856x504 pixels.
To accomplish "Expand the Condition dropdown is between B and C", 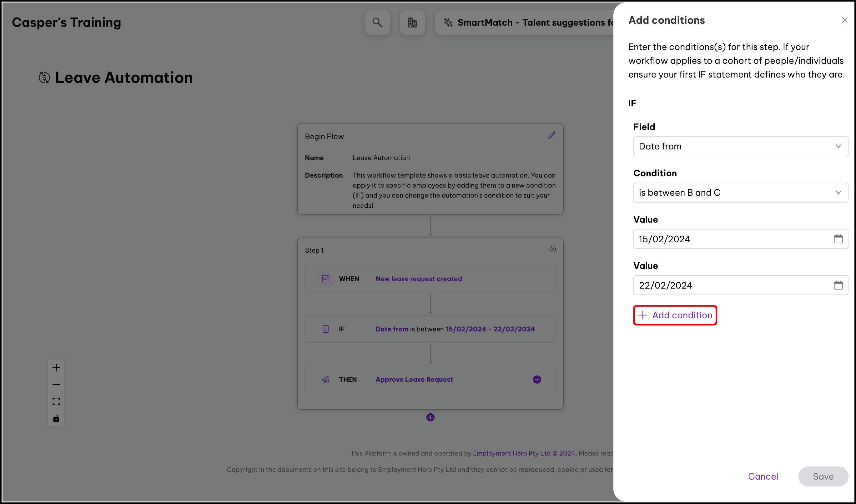I will (741, 193).
